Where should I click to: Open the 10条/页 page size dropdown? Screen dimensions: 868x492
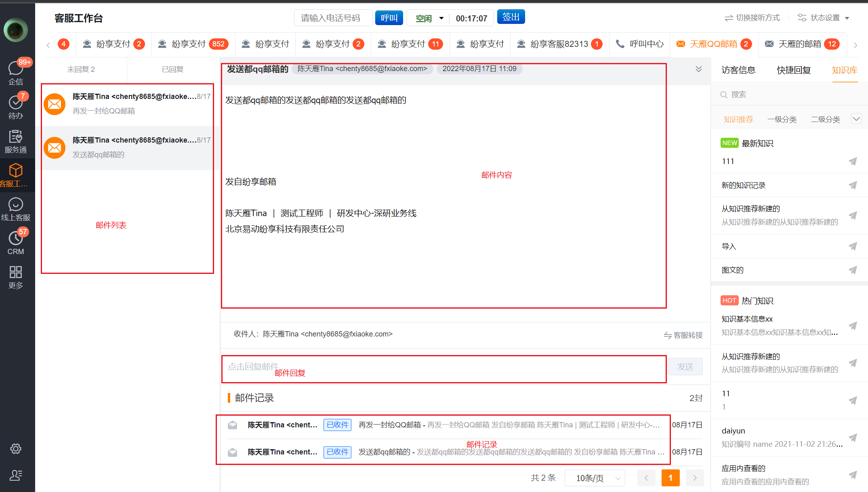(x=595, y=478)
